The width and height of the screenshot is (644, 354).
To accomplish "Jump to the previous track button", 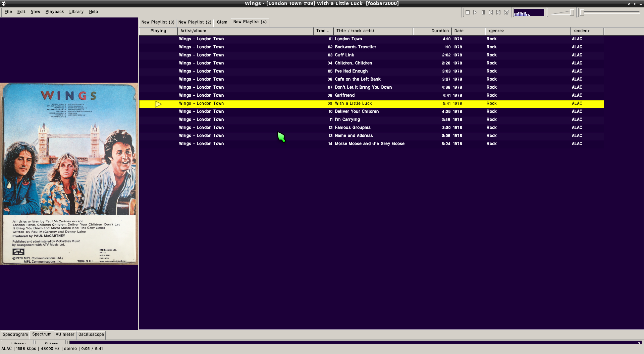I will pos(491,12).
